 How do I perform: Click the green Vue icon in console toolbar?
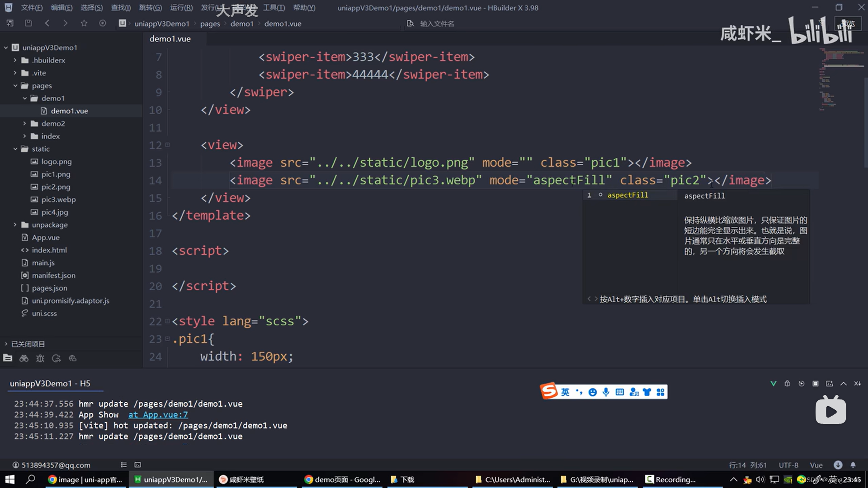click(x=774, y=384)
